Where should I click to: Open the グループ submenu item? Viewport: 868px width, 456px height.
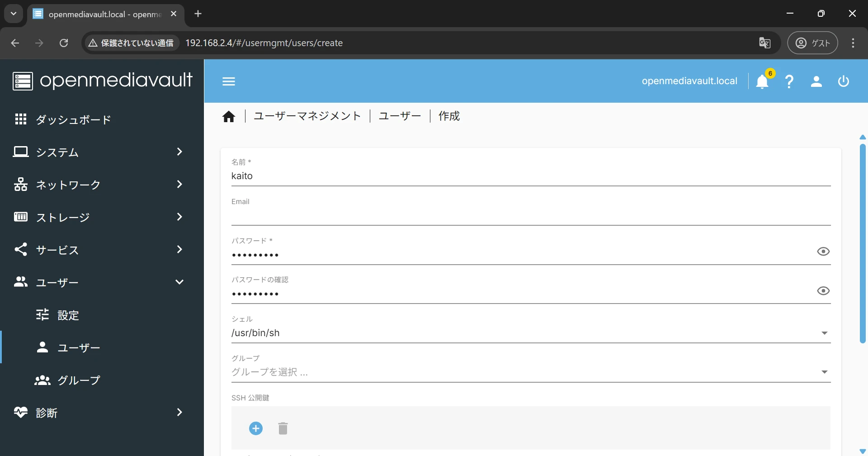tap(102, 380)
